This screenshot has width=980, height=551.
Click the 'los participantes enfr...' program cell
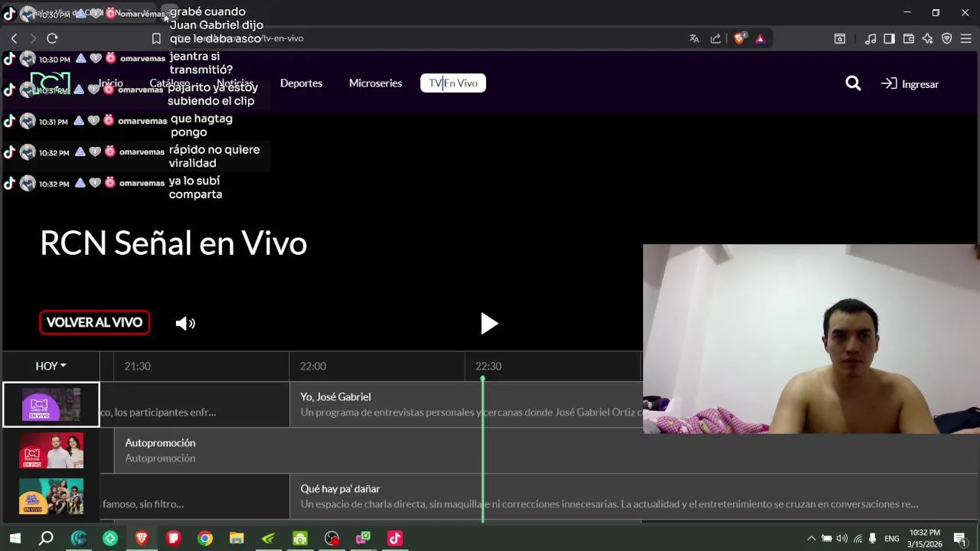click(x=194, y=404)
